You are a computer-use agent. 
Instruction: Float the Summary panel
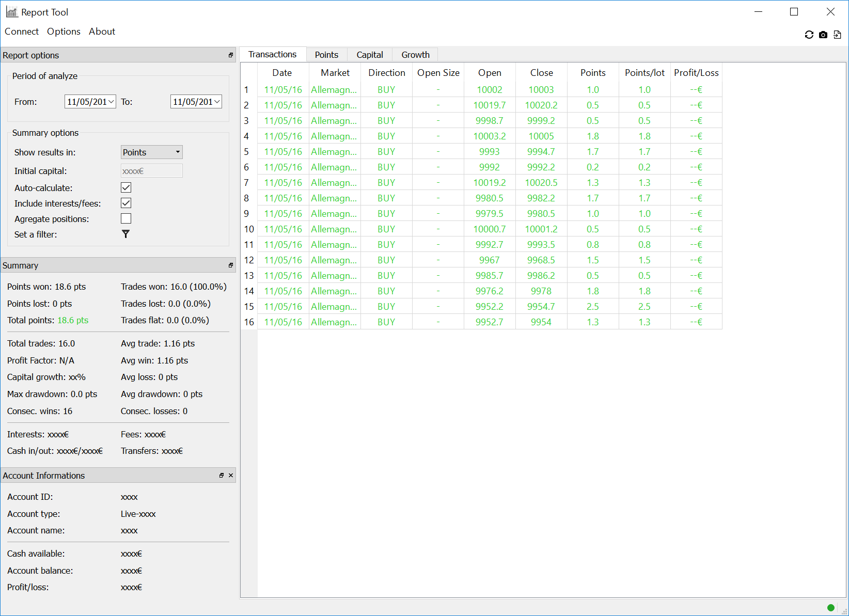click(231, 265)
